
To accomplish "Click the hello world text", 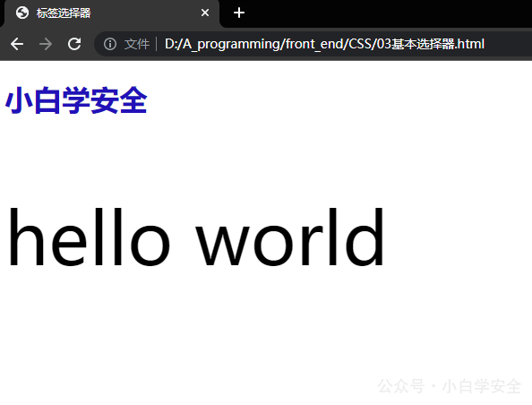I will pyautogui.click(x=196, y=237).
